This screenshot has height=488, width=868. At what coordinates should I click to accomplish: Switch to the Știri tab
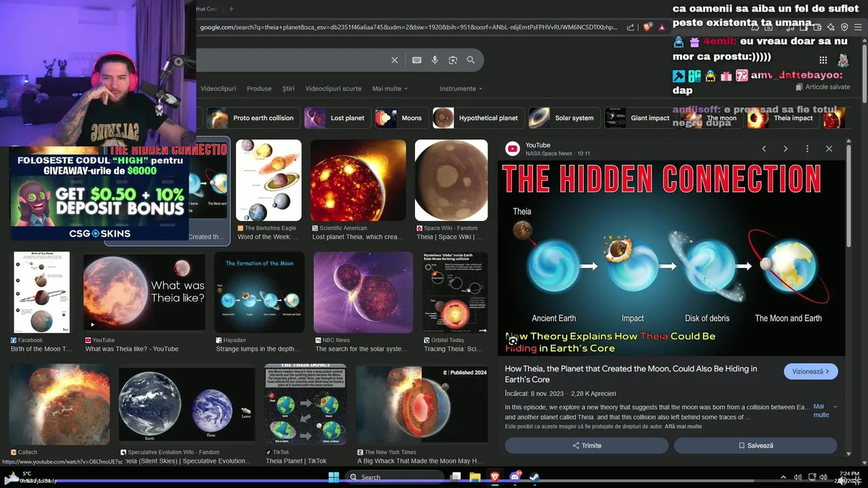[288, 89]
